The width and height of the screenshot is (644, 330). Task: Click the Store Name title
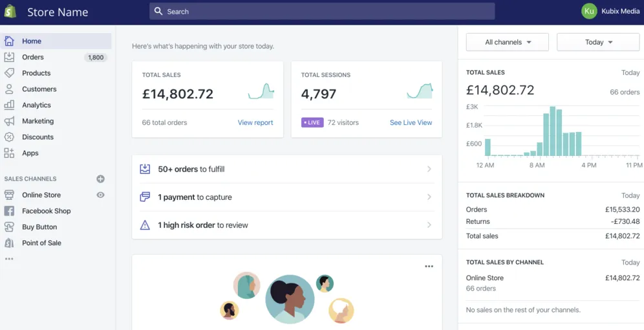[x=58, y=12]
